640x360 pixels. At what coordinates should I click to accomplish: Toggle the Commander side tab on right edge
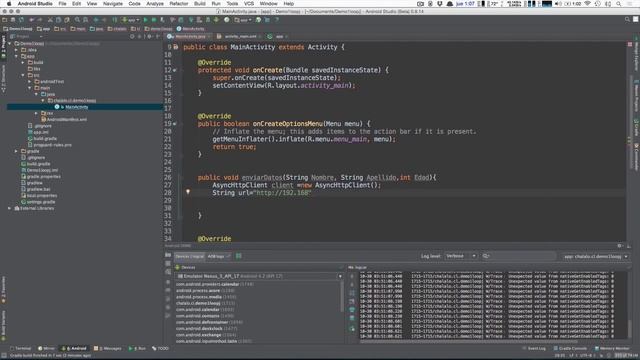point(636,156)
